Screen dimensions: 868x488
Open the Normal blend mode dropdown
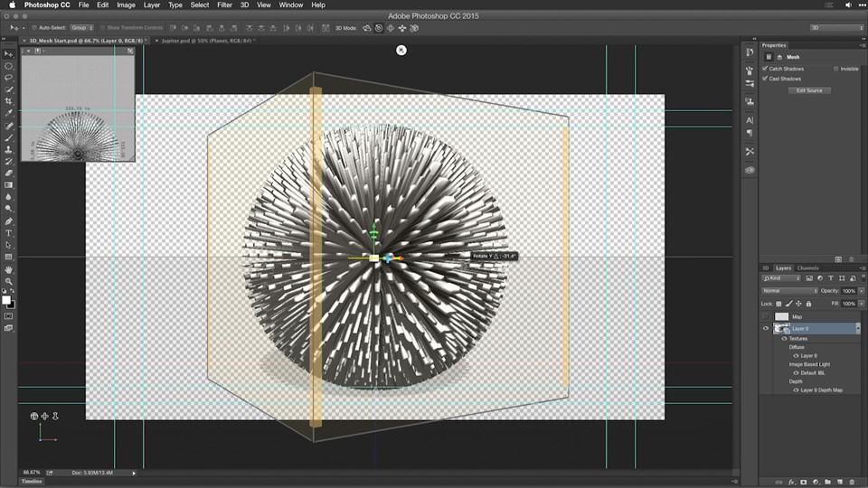[790, 291]
